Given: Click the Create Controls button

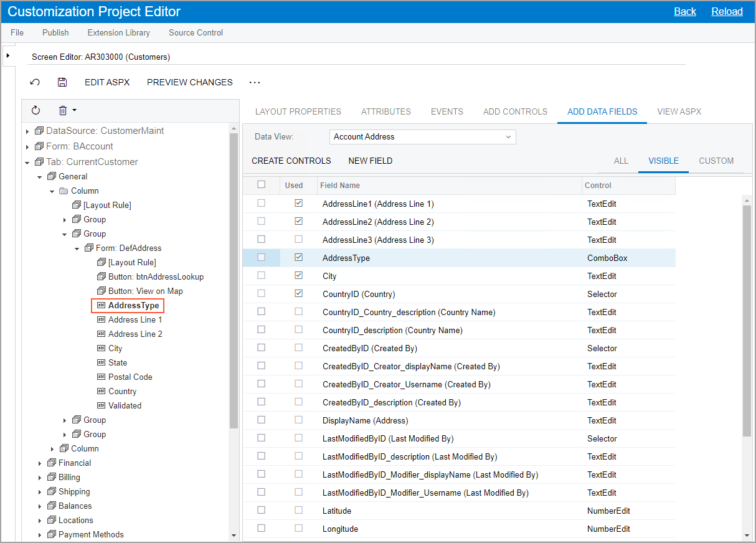Looking at the screenshot, I should point(291,161).
